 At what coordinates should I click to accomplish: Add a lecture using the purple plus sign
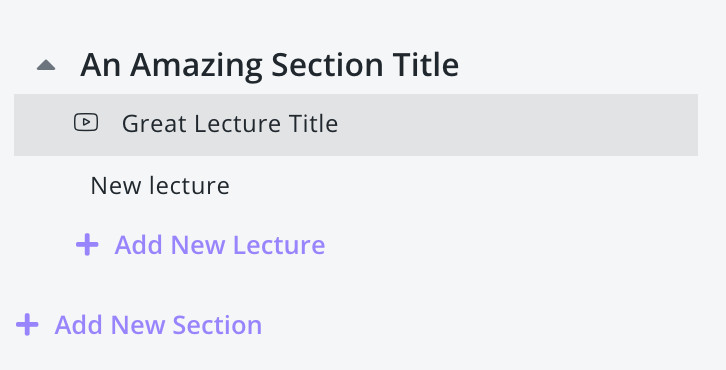click(87, 245)
